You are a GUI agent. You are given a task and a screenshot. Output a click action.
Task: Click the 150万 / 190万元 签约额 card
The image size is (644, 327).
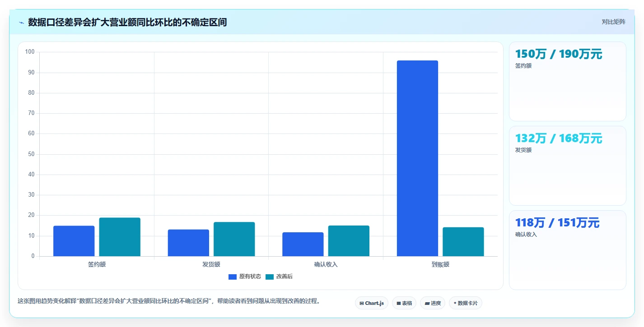coord(568,82)
